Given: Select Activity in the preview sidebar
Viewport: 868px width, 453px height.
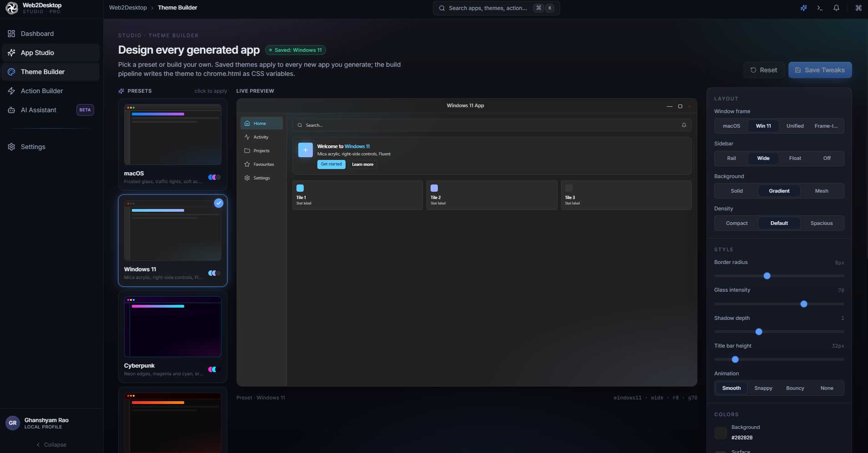Looking at the screenshot, I should [x=261, y=137].
